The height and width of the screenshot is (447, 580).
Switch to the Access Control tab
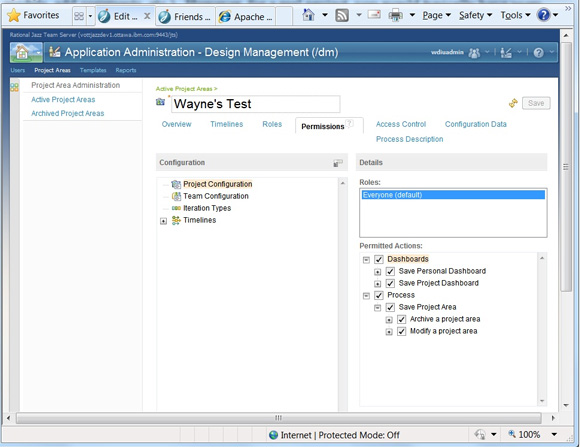point(401,124)
